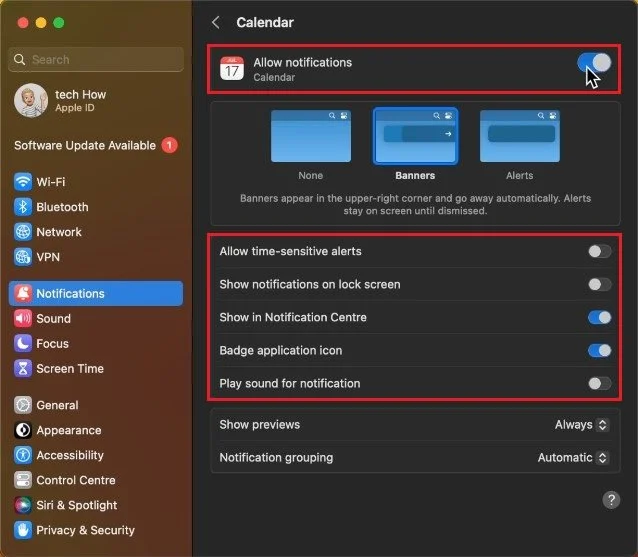Open Software Update Available link

pos(96,145)
